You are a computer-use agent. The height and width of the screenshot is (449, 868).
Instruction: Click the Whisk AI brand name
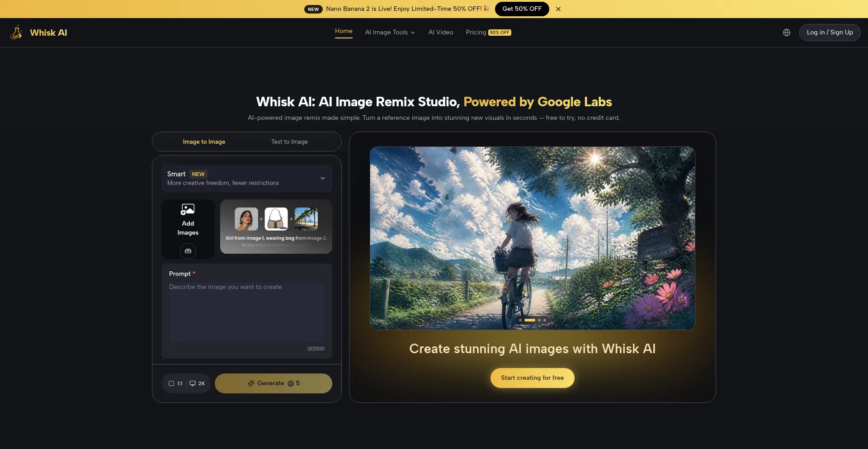pyautogui.click(x=48, y=33)
